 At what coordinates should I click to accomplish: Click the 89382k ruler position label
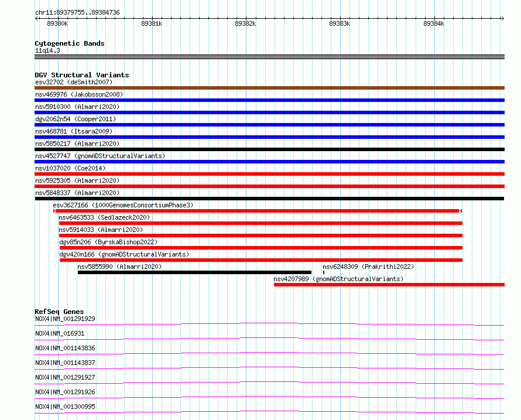(245, 23)
